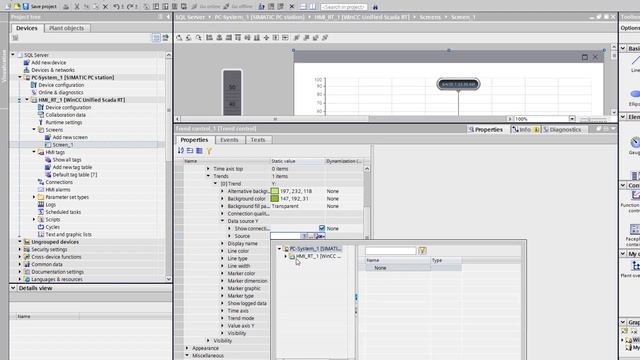Image resolution: width=640 pixels, height=360 pixels.
Task: Click the filter funnel icon in tag selection popup
Action: (422, 251)
